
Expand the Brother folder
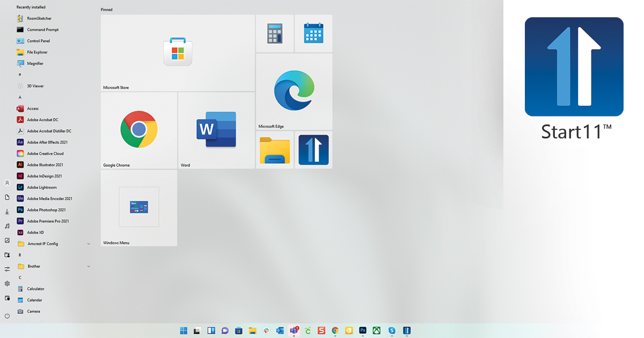point(54,266)
